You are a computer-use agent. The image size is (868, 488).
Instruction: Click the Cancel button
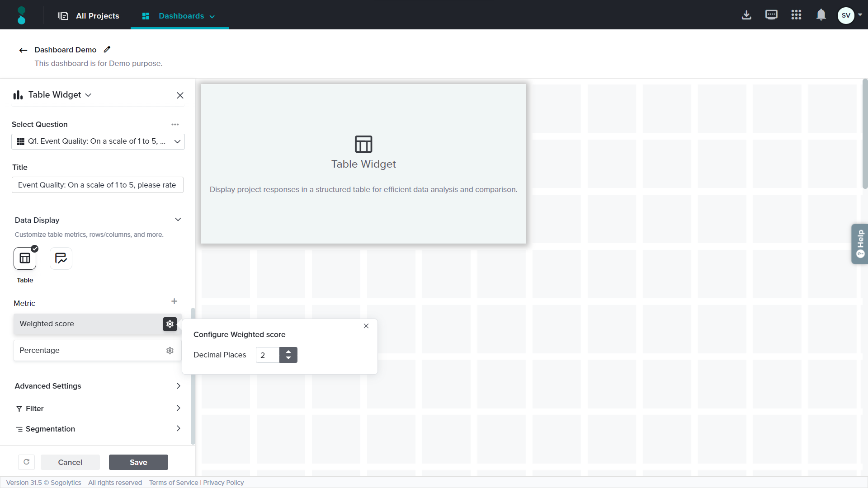pyautogui.click(x=70, y=462)
